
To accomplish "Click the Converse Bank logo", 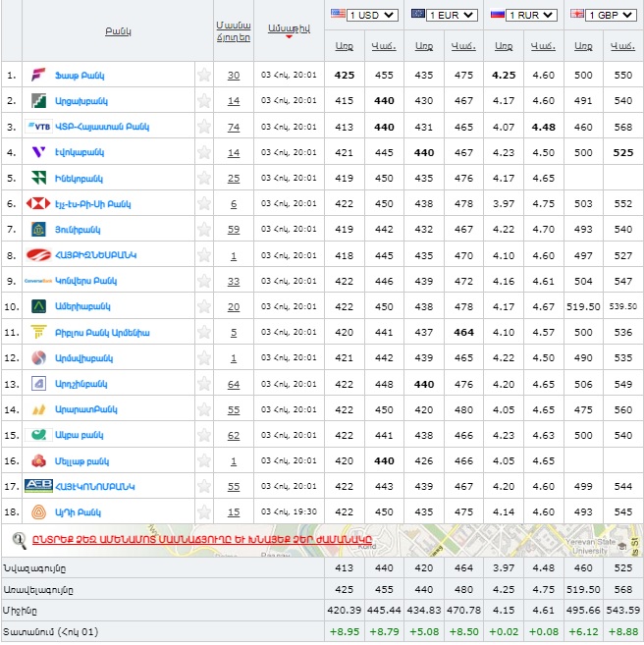I will tap(39, 281).
